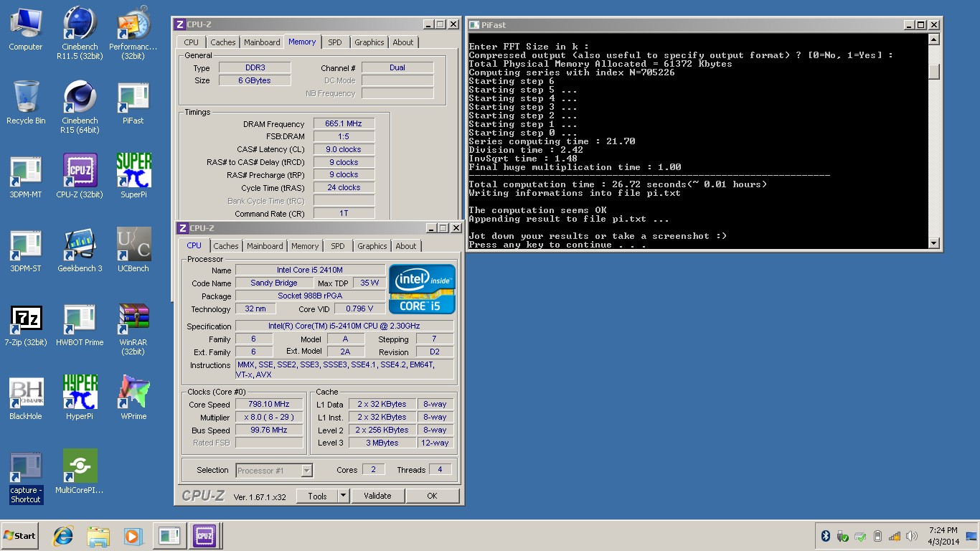Open the WPrime shortcut
The height and width of the screenshot is (551, 980).
[x=133, y=398]
